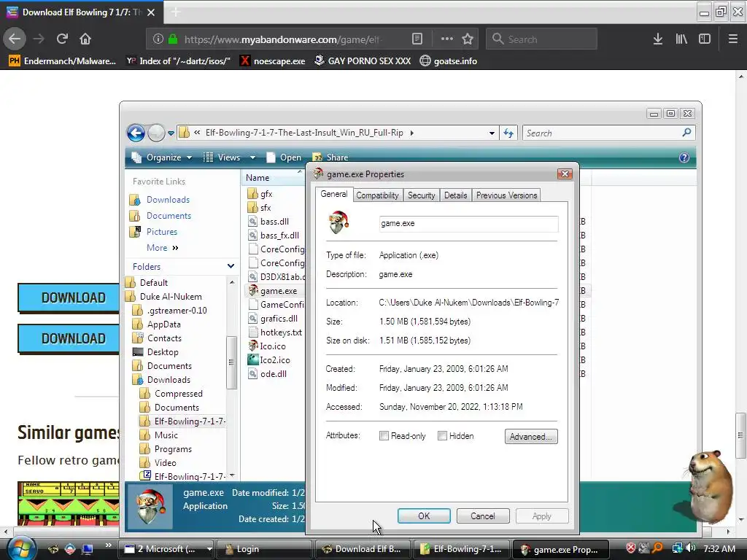The height and width of the screenshot is (560, 747).
Task: Reload the page in Firefox
Action: pos(62,39)
